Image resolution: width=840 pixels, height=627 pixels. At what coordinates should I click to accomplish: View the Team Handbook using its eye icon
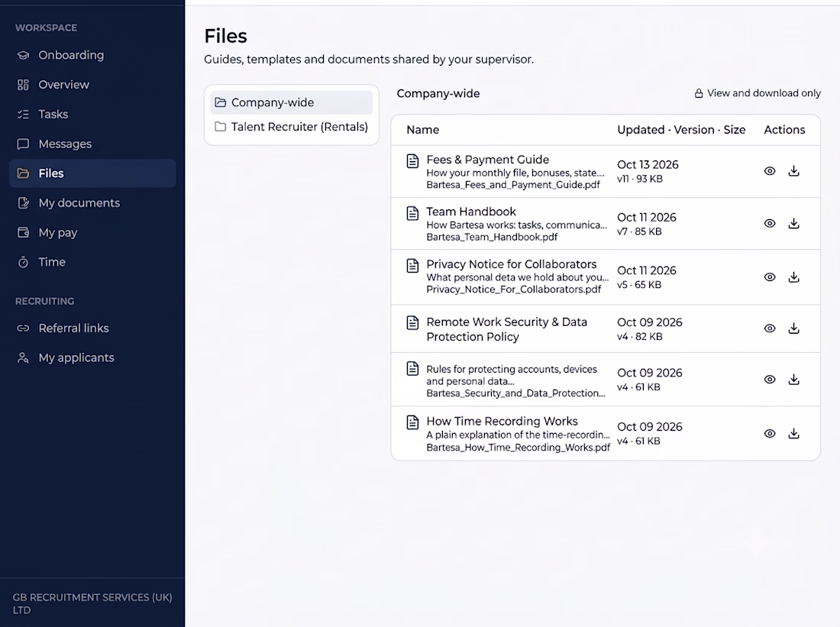coord(769,224)
